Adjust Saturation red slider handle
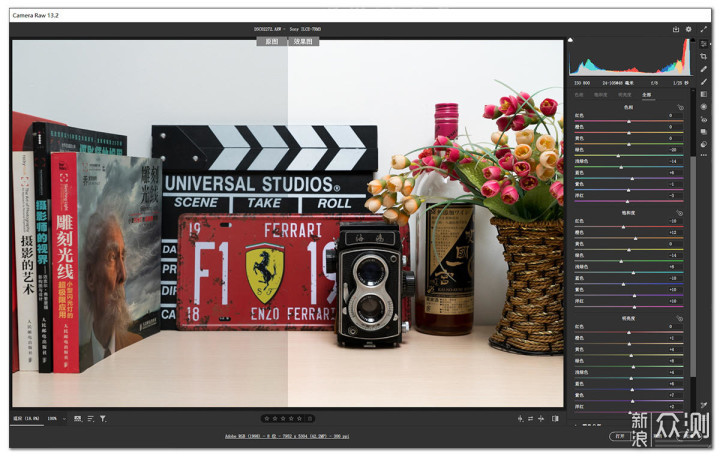720x457 pixels. [624, 227]
